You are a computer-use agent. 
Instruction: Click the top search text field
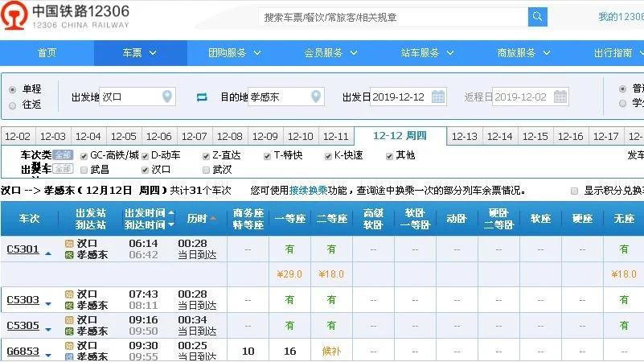[393, 17]
